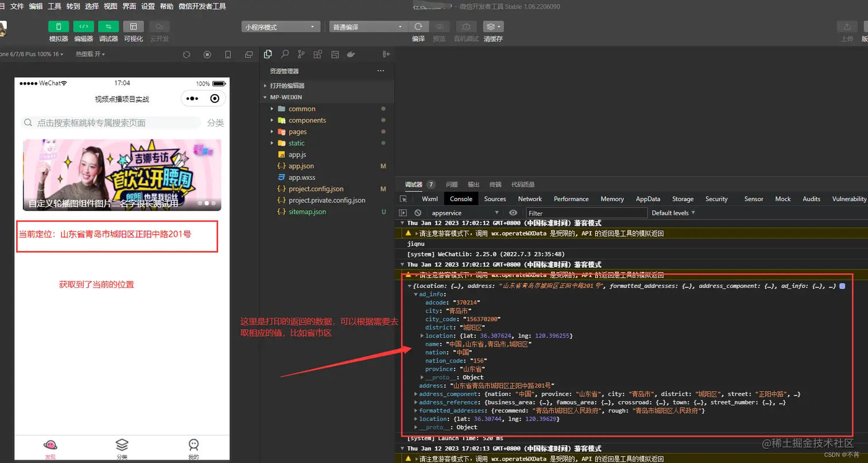Toggle the 模拟器 simulator panel button
Image resolution: width=868 pixels, height=463 pixels.
[59, 26]
